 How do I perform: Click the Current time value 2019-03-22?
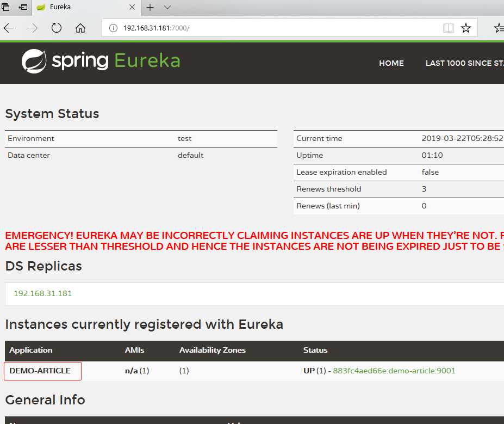pyautogui.click(x=463, y=138)
